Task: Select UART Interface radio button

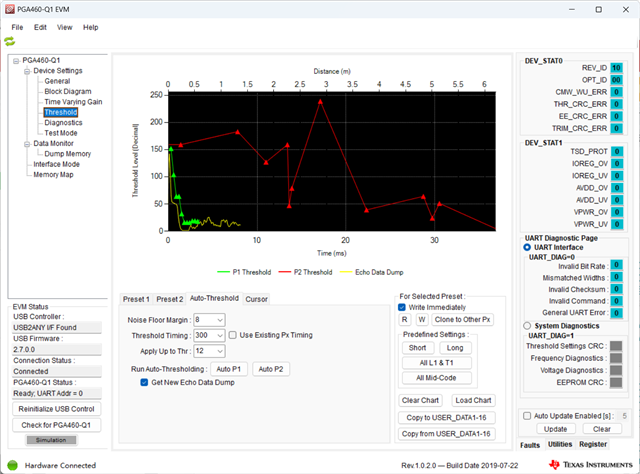Action: [527, 247]
